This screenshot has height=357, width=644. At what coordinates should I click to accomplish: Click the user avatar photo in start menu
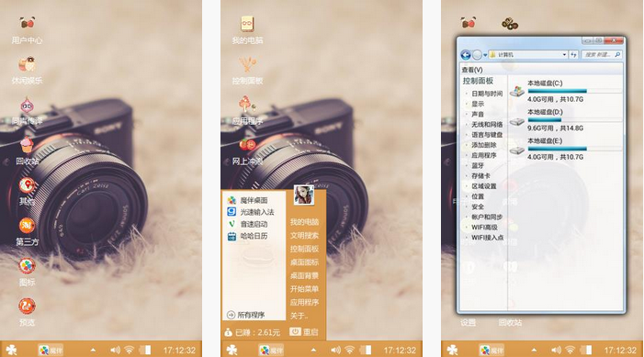point(304,195)
